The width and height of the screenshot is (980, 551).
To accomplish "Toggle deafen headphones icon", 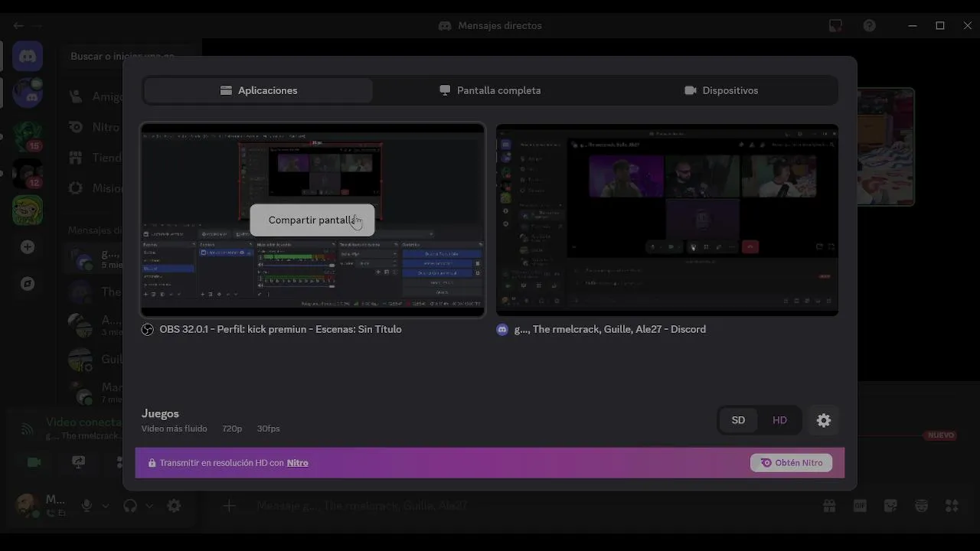I will [130, 506].
